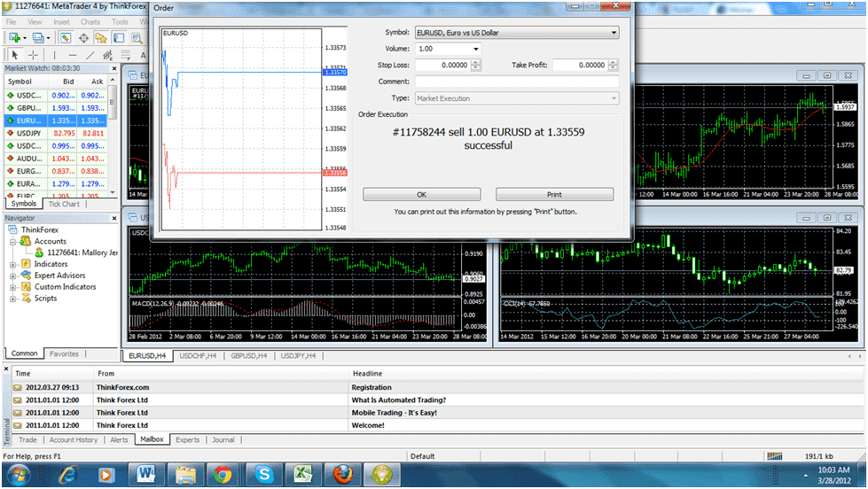Expand the Custom Indicators tree node

pos(12,287)
